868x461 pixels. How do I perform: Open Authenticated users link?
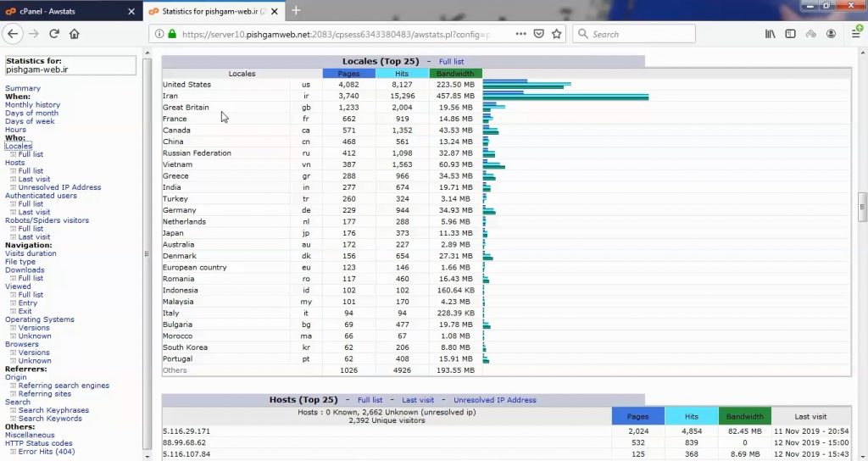click(x=41, y=196)
